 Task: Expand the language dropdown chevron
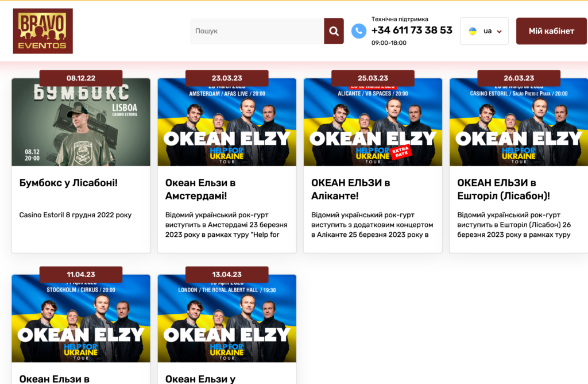pyautogui.click(x=500, y=32)
